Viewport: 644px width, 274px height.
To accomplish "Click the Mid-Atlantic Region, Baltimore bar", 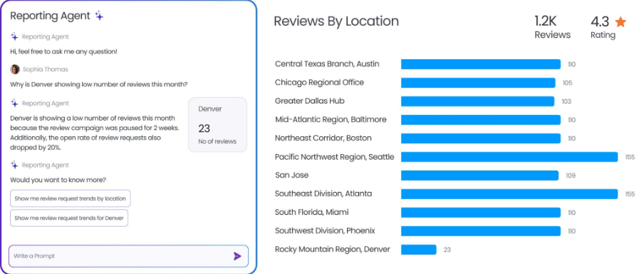I will click(x=481, y=120).
